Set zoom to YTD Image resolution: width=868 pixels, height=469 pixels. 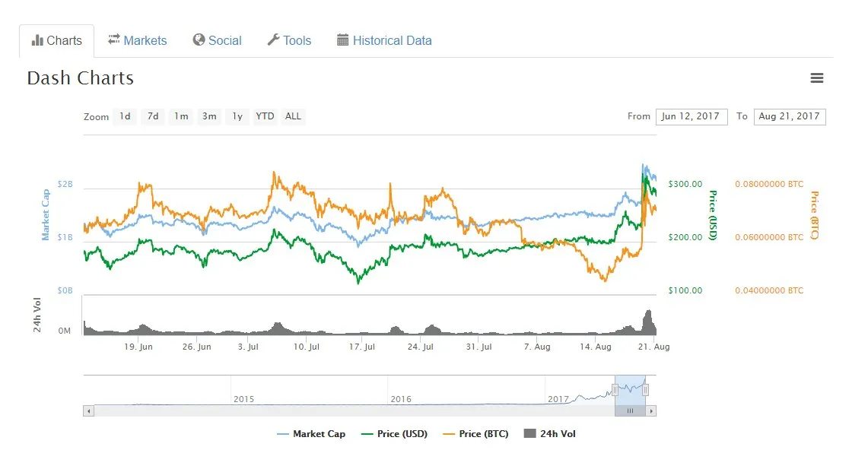point(265,116)
